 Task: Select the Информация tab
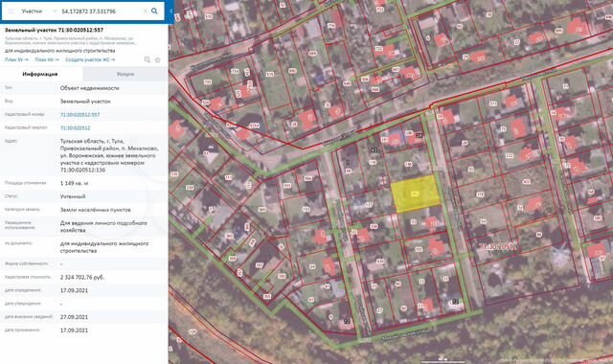[x=40, y=74]
